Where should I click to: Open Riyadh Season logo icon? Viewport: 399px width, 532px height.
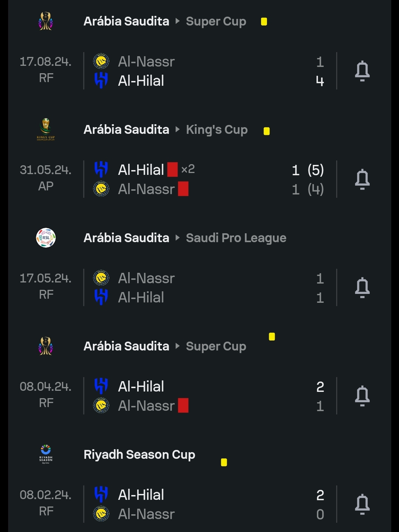point(46,454)
